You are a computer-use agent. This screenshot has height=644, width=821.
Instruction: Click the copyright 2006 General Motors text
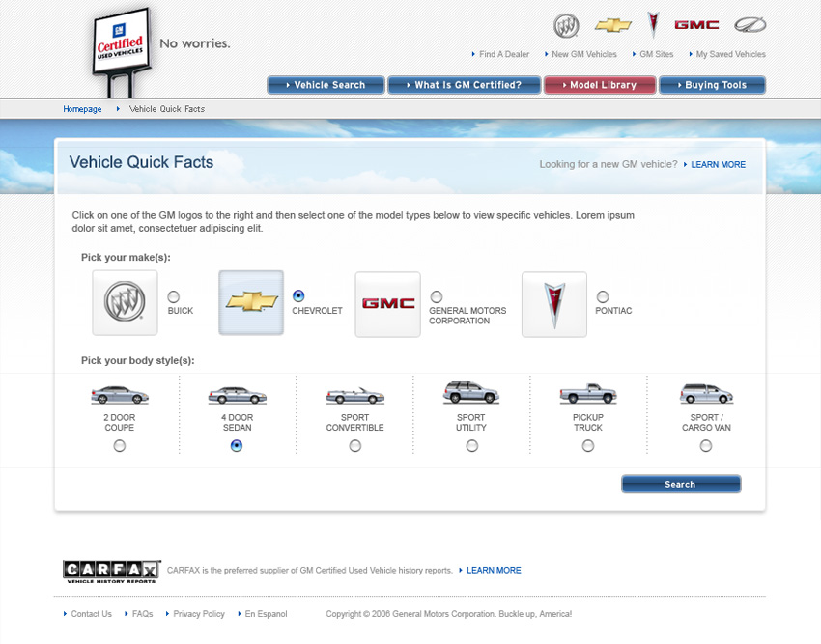pyautogui.click(x=449, y=614)
